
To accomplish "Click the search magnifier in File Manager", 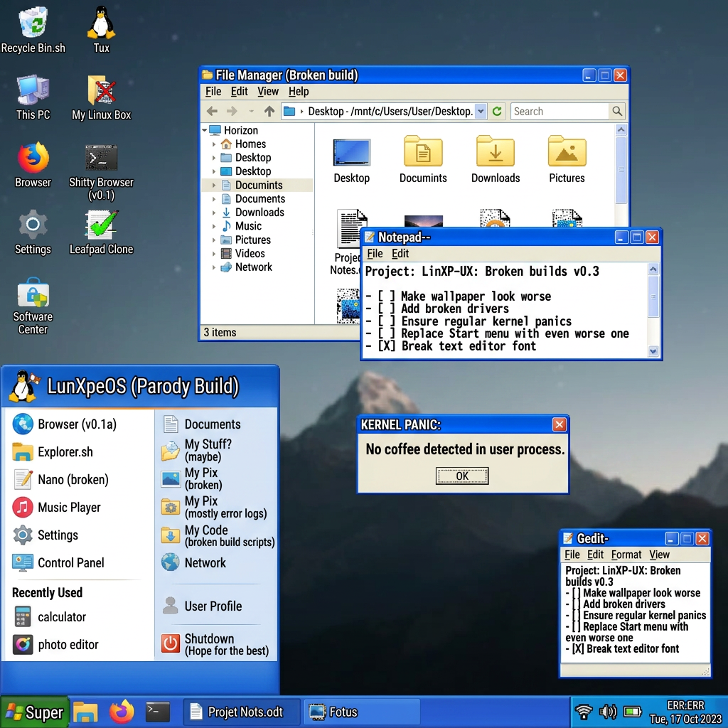I will tap(617, 111).
